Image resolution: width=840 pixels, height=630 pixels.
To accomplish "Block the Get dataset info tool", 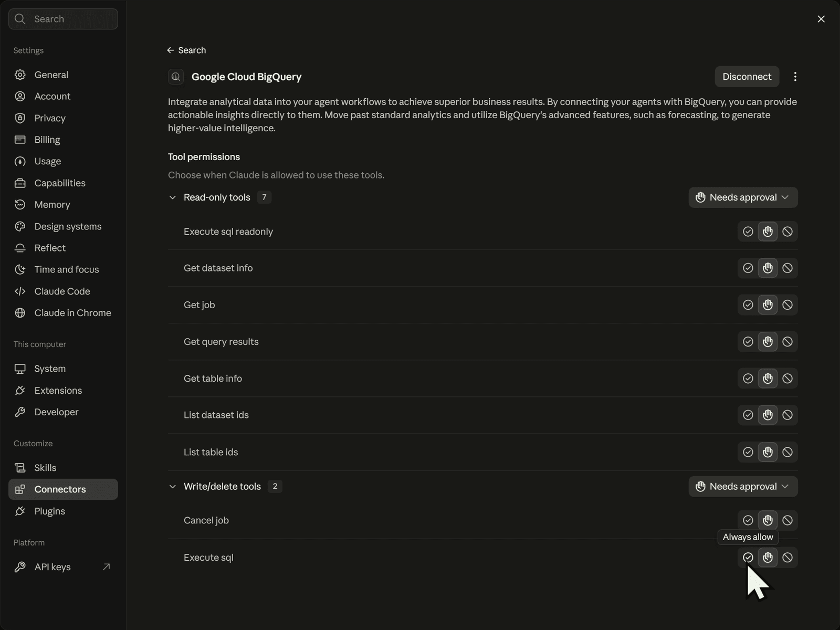I will [787, 268].
